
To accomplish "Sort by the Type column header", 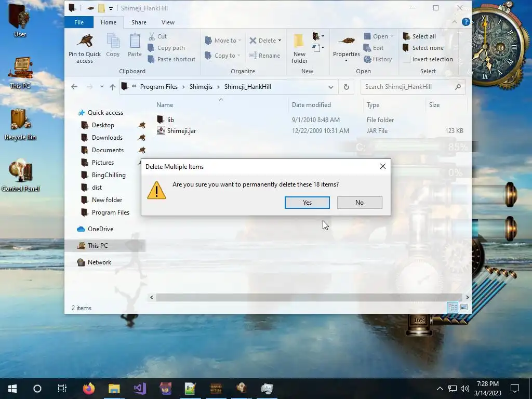I will tap(373, 105).
